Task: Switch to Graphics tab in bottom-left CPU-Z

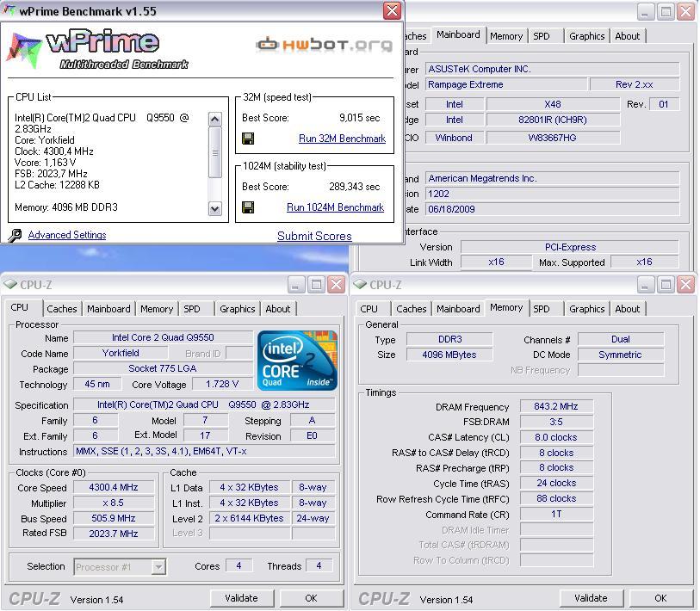Action: (238, 309)
